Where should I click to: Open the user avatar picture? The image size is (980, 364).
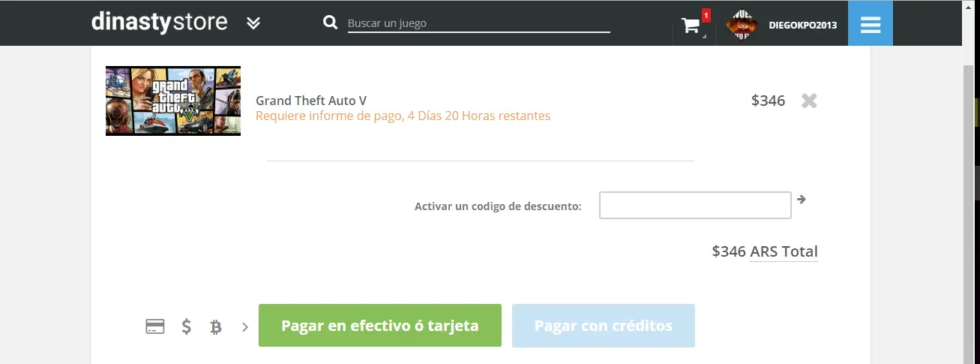click(742, 25)
